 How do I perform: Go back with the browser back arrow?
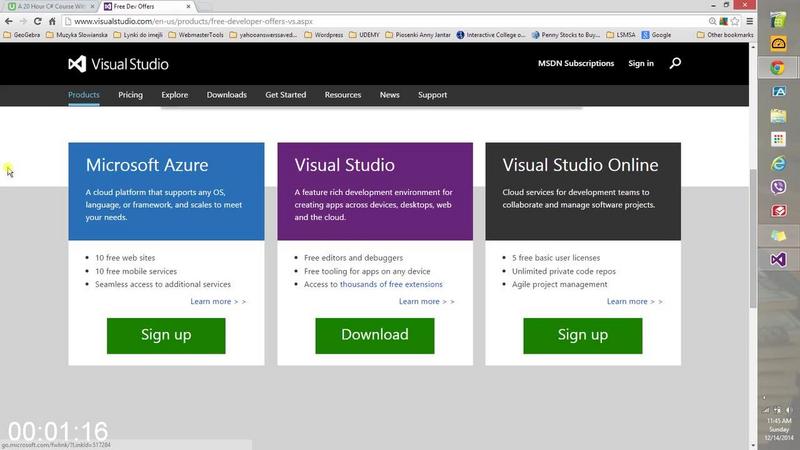(9, 21)
